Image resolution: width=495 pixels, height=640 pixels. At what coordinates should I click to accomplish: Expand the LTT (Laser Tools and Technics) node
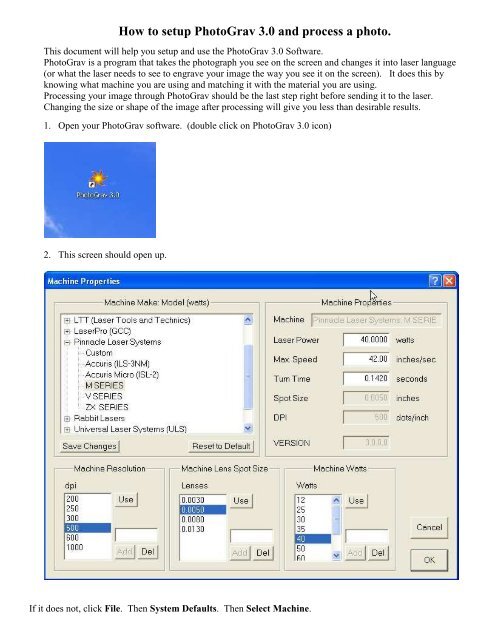67,320
